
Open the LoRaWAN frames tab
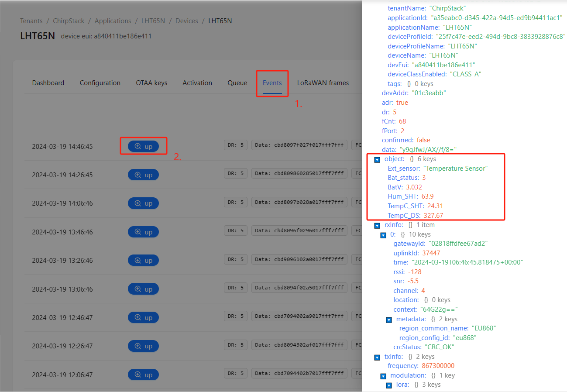pos(323,83)
